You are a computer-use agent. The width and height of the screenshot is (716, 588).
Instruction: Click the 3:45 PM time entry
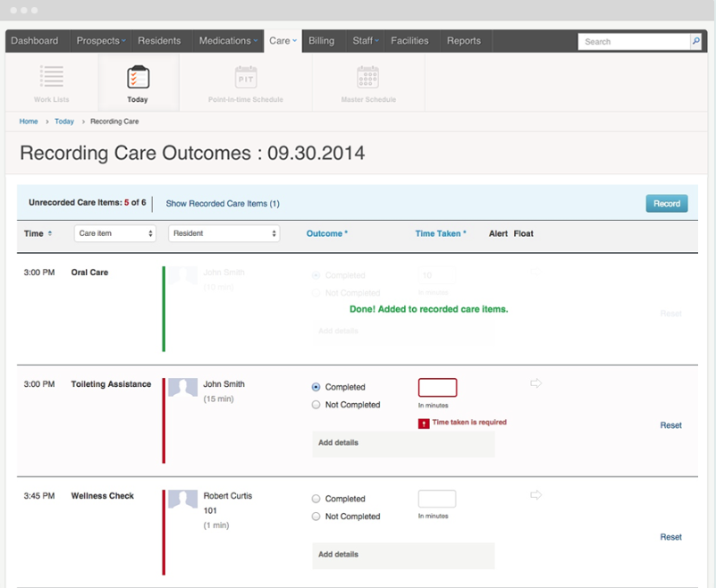(39, 496)
